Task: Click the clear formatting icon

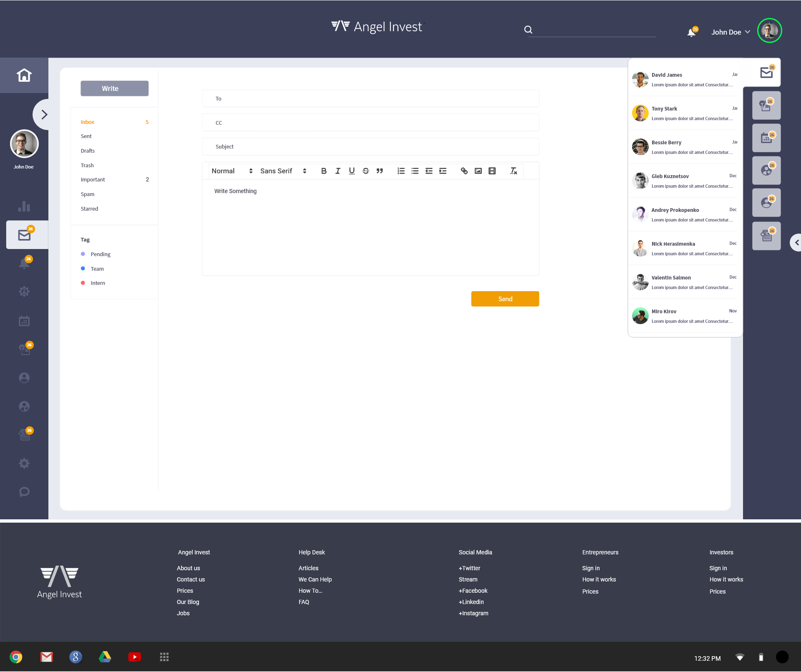Action: click(x=513, y=171)
